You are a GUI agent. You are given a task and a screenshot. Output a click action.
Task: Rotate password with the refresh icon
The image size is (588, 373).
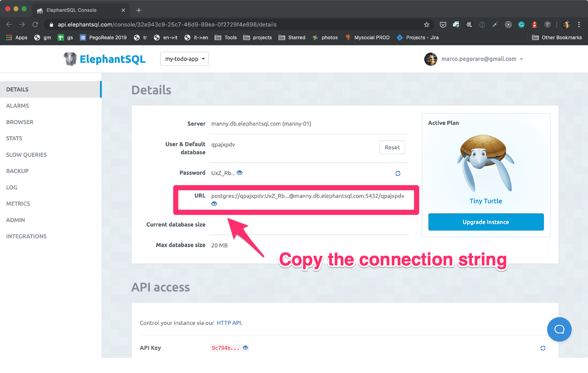398,173
